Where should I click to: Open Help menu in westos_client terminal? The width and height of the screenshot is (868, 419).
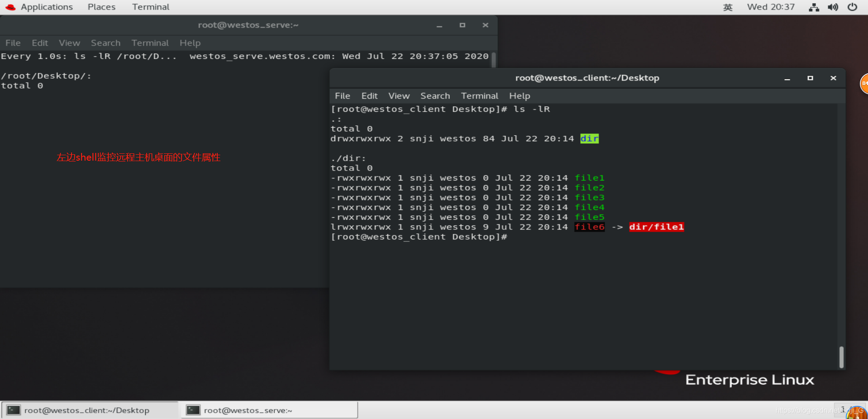click(520, 96)
